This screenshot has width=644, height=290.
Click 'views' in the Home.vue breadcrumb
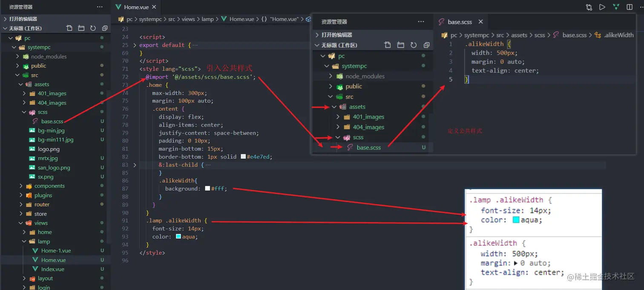[188, 19]
